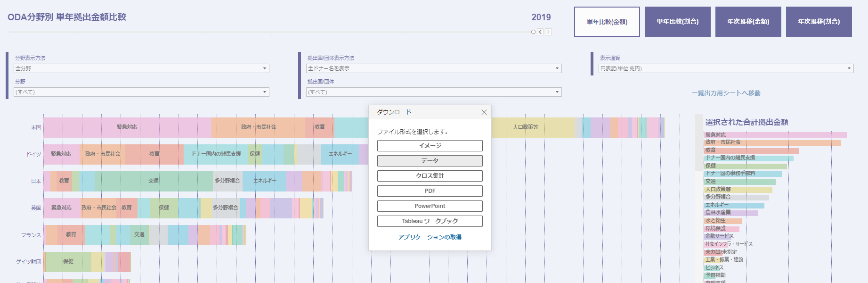Viewport: 868px width, 283px height.
Task: Click ドイツ ドナー国内の難民支援 bar segment
Action: [x=216, y=154]
